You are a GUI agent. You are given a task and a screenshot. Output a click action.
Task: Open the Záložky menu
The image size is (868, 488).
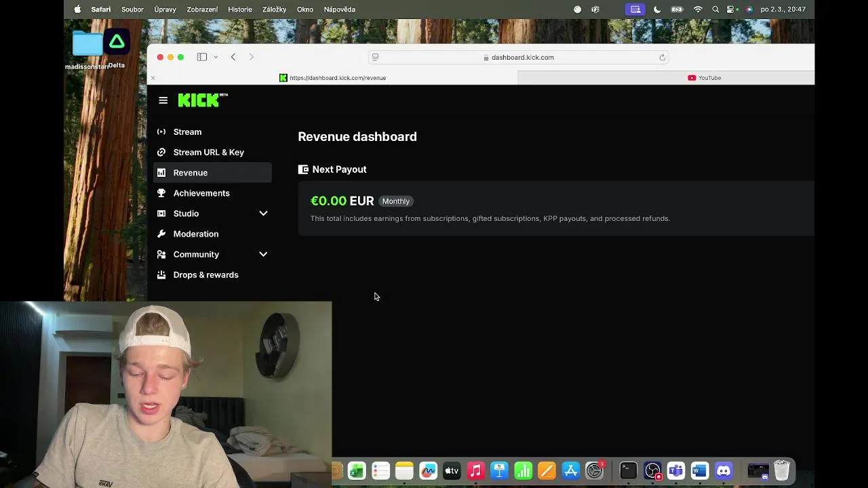(x=275, y=9)
